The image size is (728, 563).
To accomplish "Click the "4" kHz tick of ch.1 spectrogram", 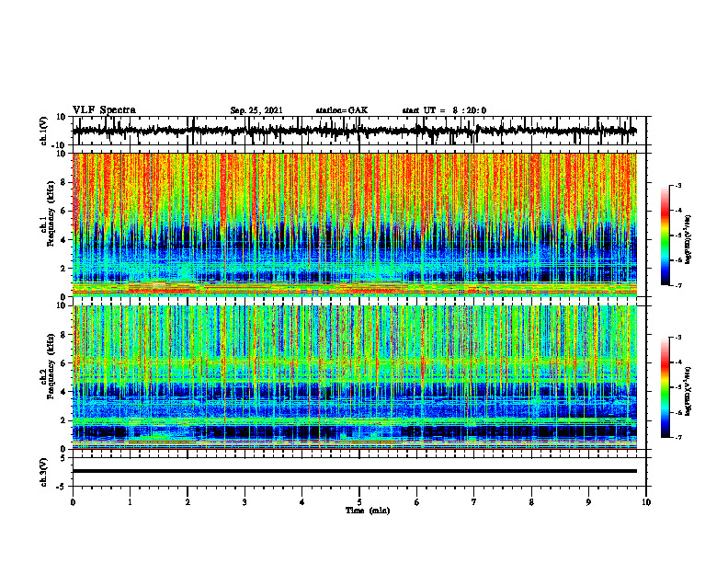I will click(63, 240).
